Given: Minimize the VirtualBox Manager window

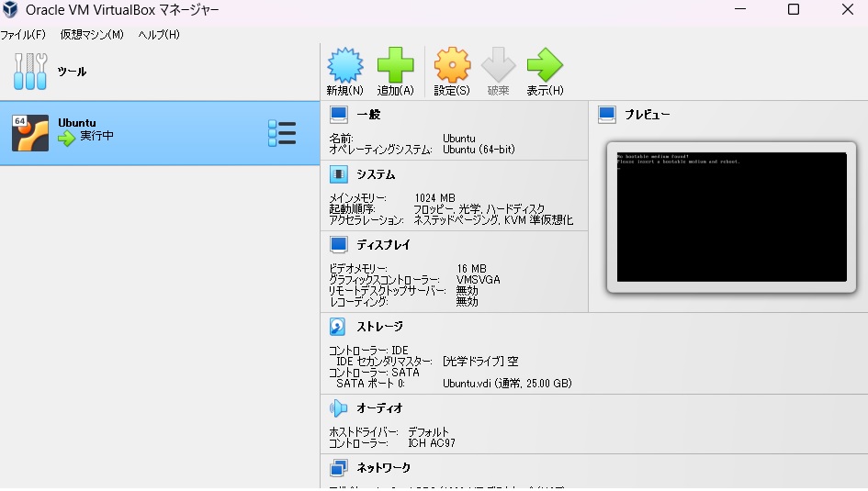Looking at the screenshot, I should [740, 9].
